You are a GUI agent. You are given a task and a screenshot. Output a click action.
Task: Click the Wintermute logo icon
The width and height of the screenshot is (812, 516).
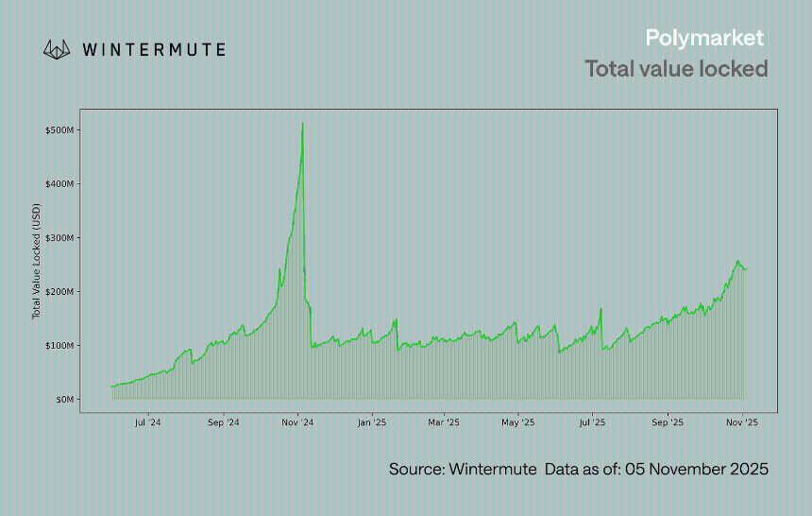pos(57,50)
